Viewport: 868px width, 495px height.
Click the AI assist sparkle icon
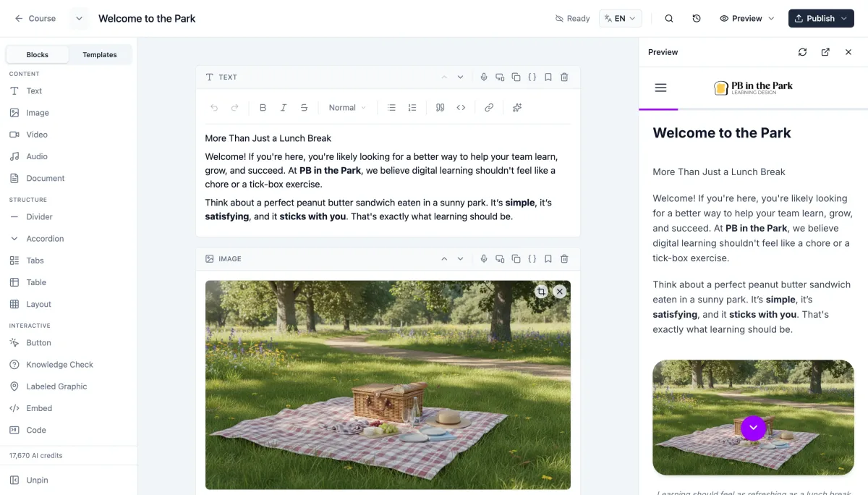516,107
